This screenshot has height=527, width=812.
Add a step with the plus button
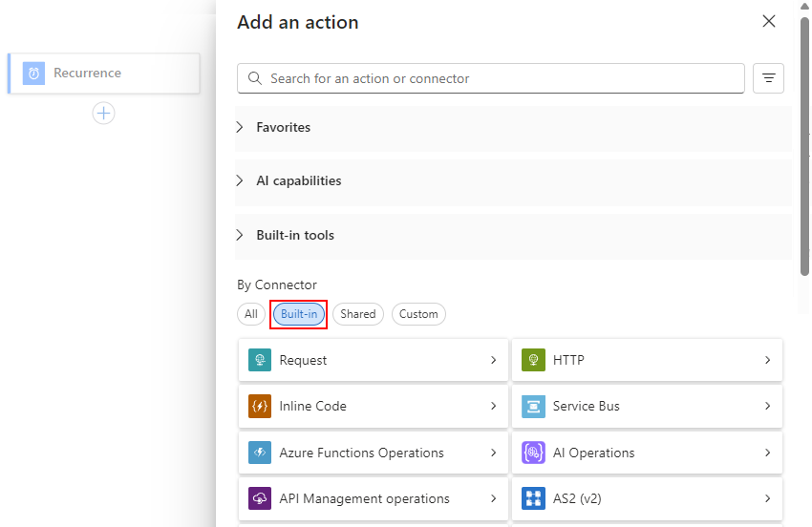pyautogui.click(x=103, y=114)
